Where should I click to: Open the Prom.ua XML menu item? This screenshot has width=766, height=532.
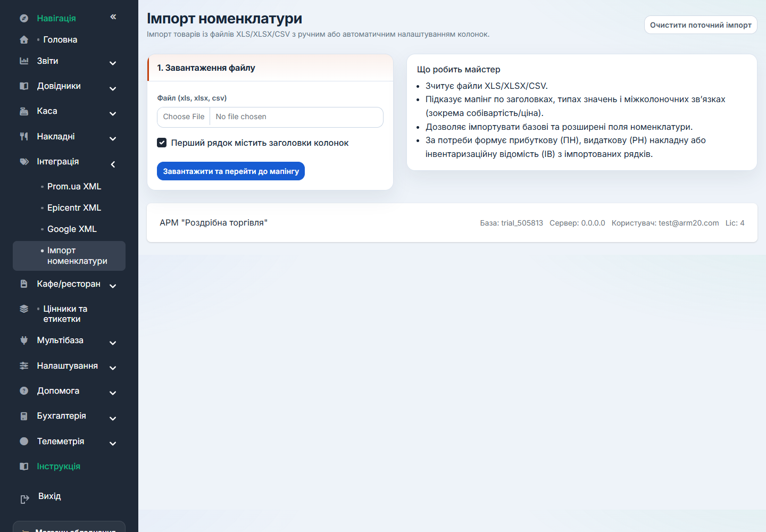74,186
